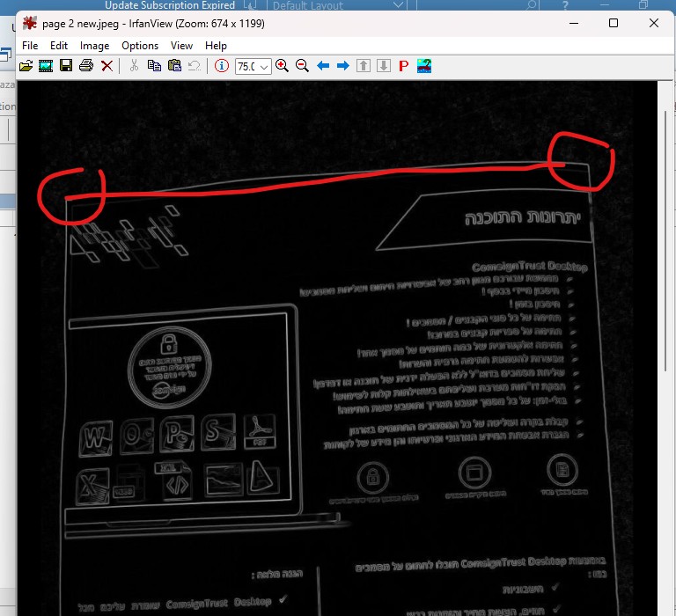Paste from clipboard icon
This screenshot has height=616, width=676.
click(174, 66)
